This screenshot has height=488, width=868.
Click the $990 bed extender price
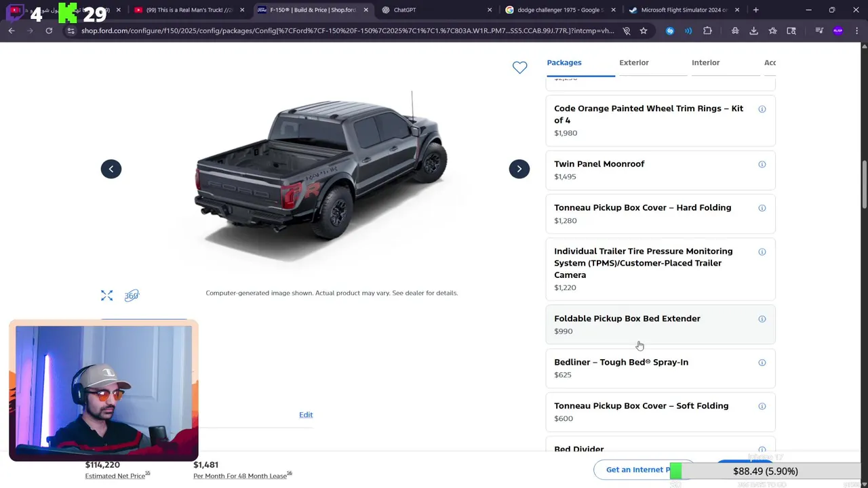coord(563,331)
